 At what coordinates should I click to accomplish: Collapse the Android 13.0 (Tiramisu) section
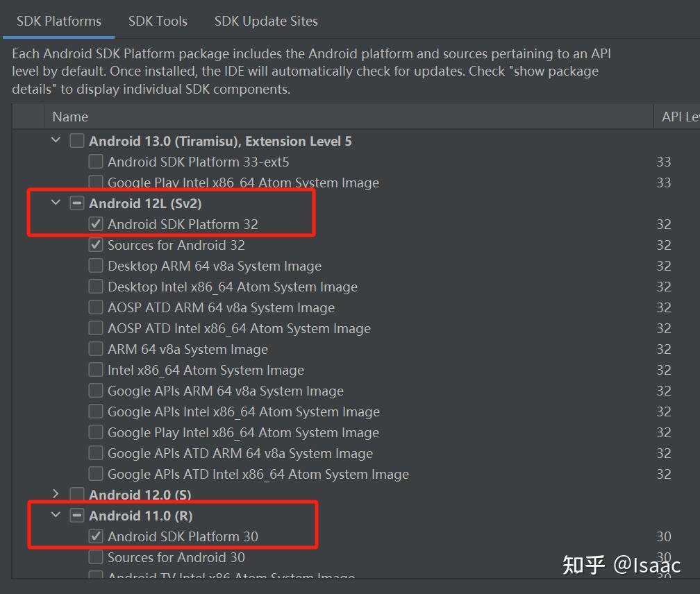(x=56, y=140)
